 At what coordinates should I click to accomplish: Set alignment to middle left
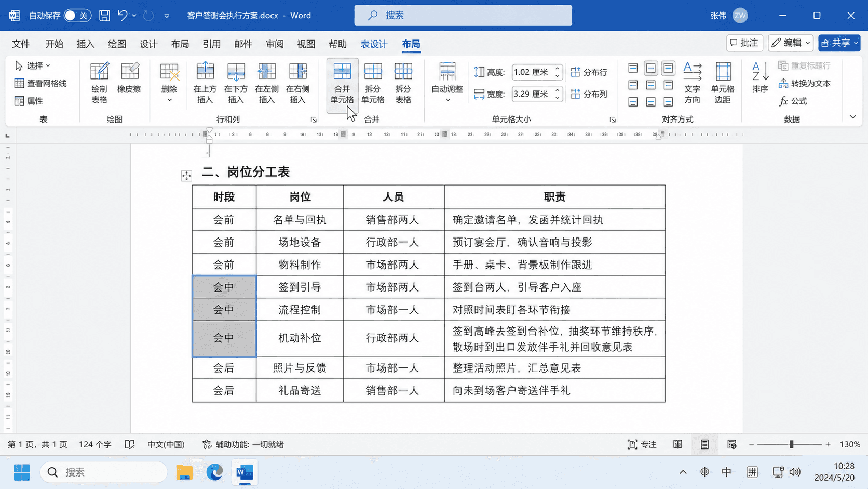633,85
